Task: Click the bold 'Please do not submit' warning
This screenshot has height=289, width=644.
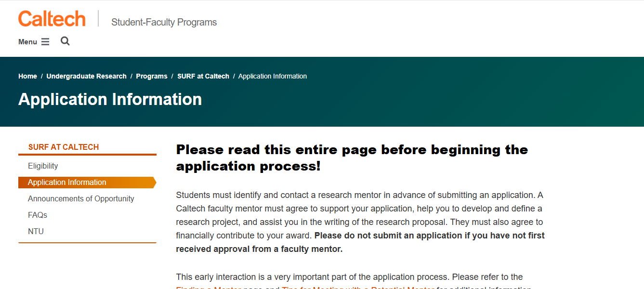Action: 429,236
